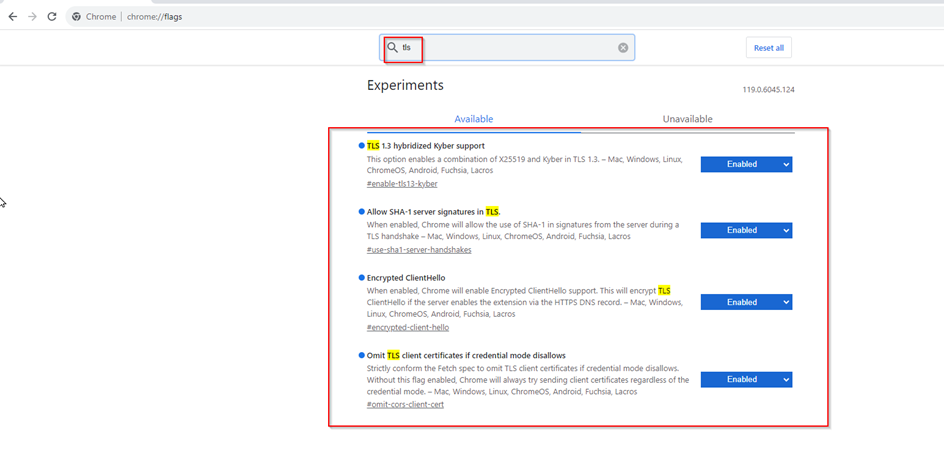Viewport: 944px width, 475px height.
Task: Follow the #use-sha1-server-handshakes link
Action: tap(419, 250)
